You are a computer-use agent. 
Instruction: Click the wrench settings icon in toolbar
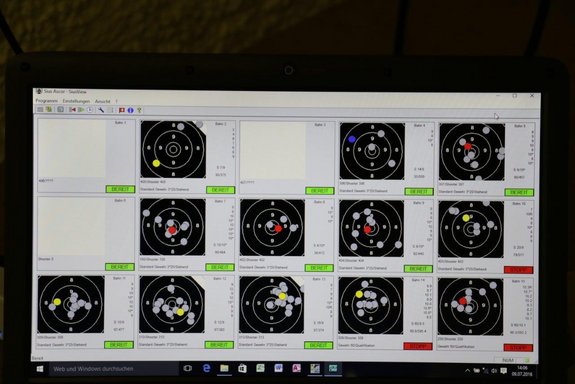coord(101,110)
